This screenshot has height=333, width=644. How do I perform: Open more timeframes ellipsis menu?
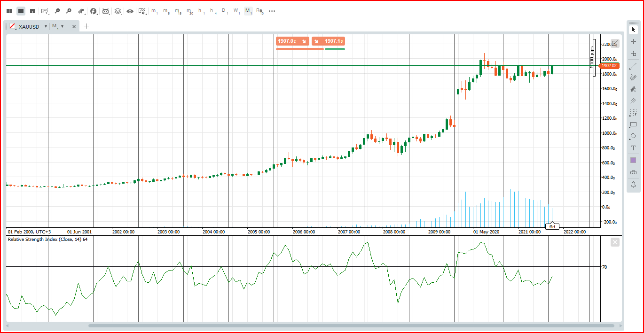pos(272,11)
